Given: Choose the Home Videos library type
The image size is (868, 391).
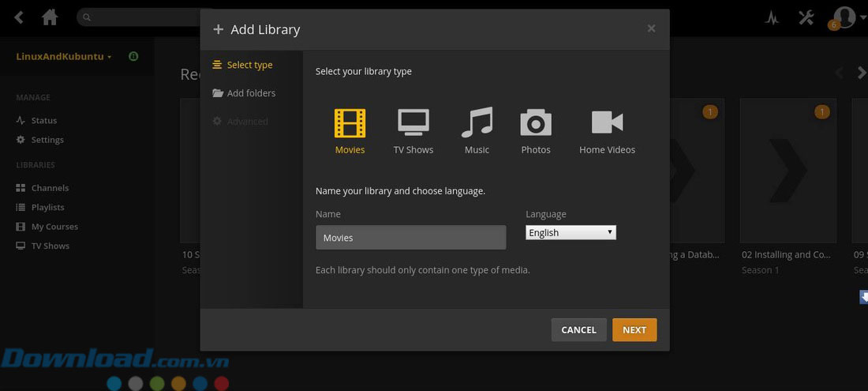Looking at the screenshot, I should pyautogui.click(x=607, y=124).
